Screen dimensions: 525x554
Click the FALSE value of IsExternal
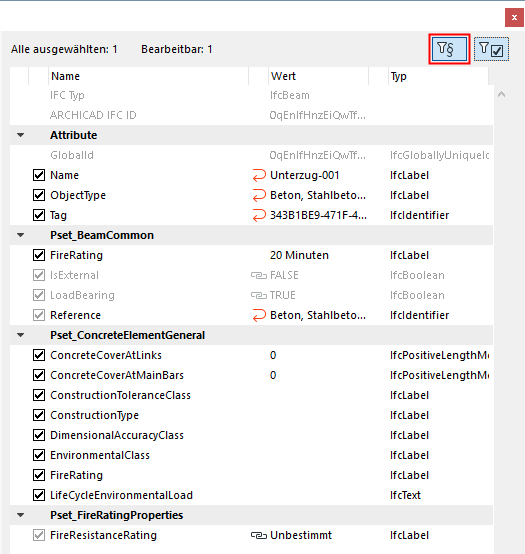284,275
